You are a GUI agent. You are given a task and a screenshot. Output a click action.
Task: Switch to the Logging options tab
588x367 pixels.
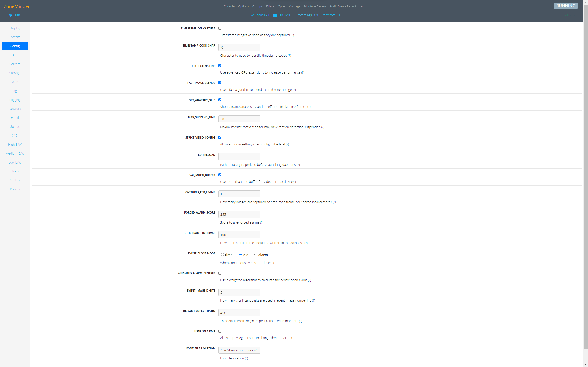tap(15, 100)
